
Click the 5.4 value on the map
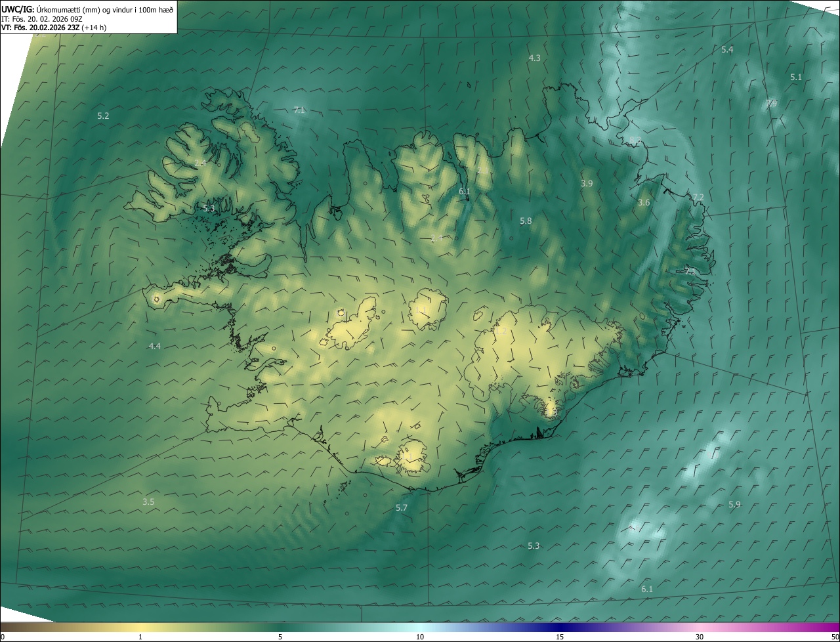pos(727,50)
